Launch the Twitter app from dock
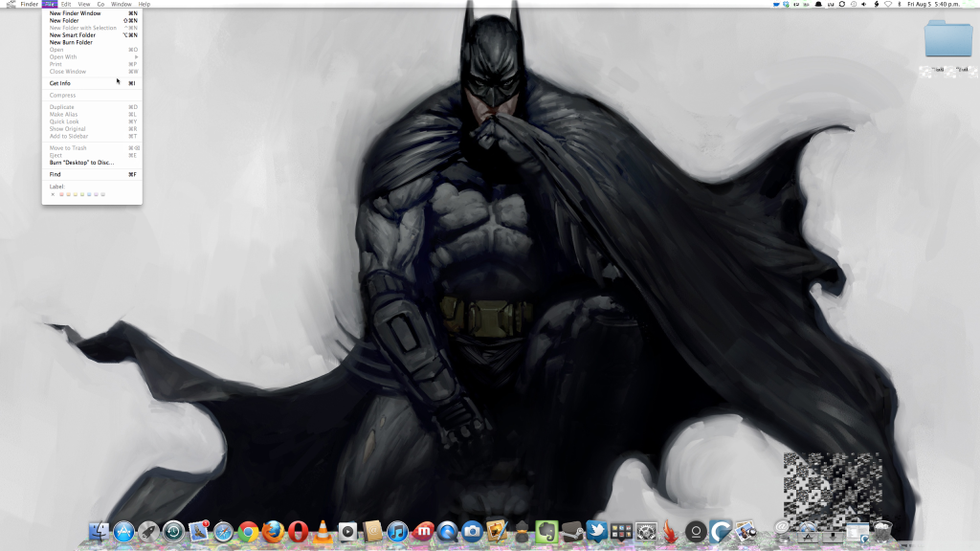Screen dimensions: 980x551 tap(596, 531)
